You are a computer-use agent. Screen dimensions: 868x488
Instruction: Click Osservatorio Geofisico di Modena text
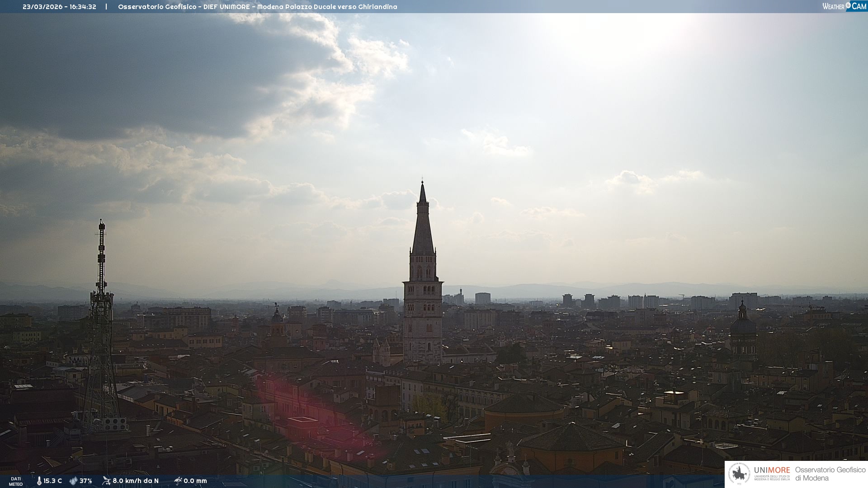(830, 474)
